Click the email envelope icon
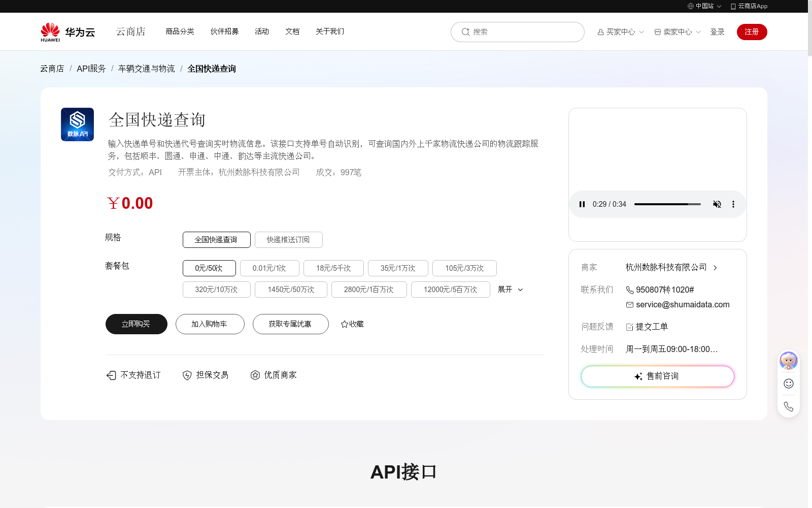Screen dimensions: 812x508 [630, 305]
